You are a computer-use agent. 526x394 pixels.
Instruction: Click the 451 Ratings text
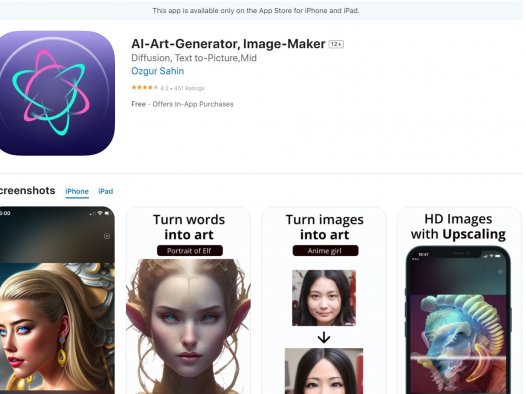pyautogui.click(x=189, y=89)
